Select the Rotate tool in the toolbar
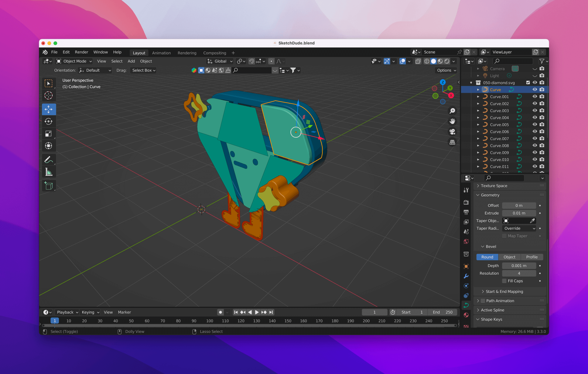The height and width of the screenshot is (374, 588). pyautogui.click(x=49, y=121)
